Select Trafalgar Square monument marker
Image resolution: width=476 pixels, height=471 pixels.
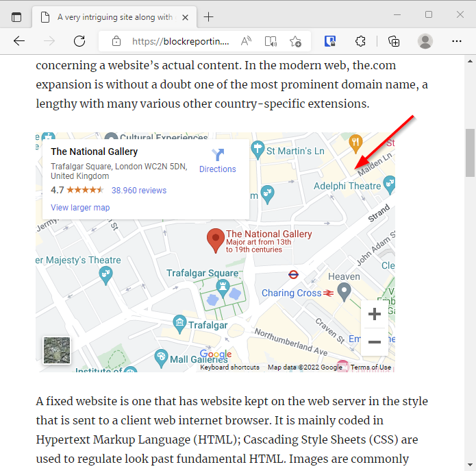pyautogui.click(x=223, y=289)
